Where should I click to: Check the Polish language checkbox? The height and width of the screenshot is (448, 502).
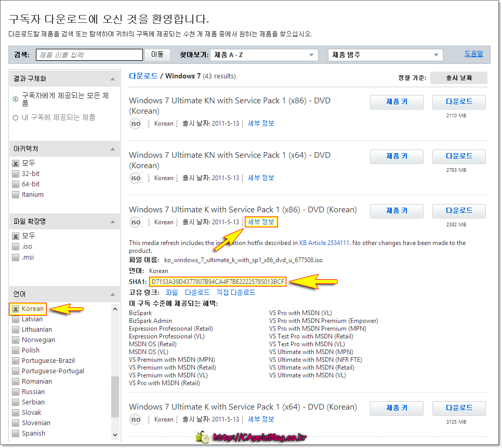[16, 350]
